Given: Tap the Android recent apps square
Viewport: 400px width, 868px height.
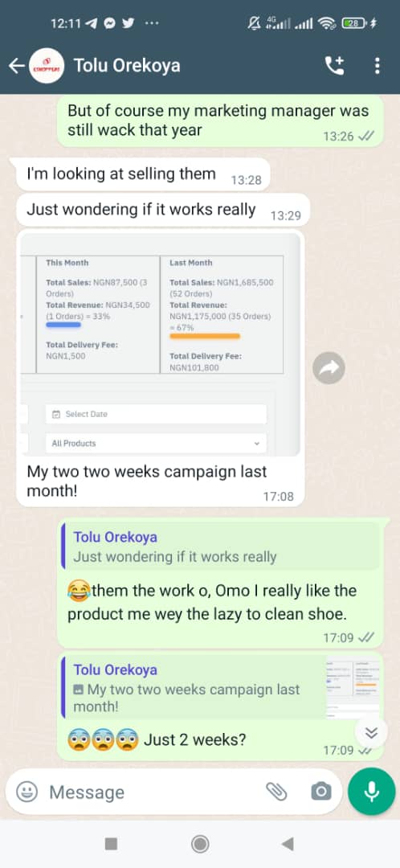Looking at the screenshot, I should [111, 844].
